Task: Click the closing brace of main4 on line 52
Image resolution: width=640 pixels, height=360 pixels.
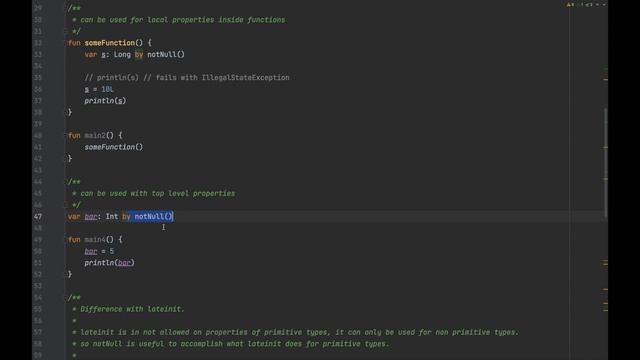Action: [70, 274]
